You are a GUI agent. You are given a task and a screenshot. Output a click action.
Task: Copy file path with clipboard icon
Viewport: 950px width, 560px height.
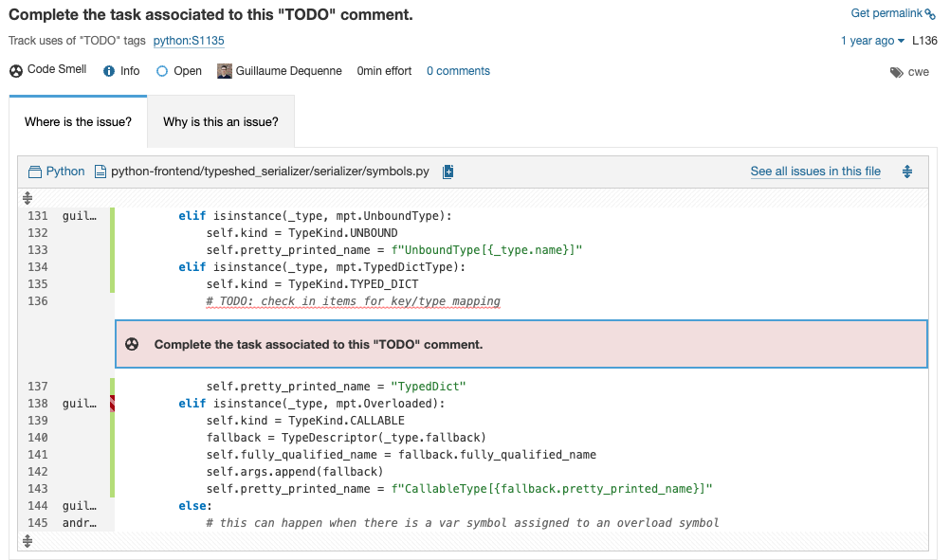tap(448, 172)
